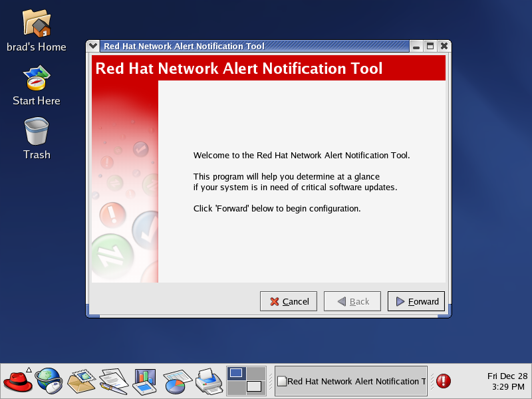Switch to the fourth workspace in pager
The image size is (532, 399).
point(256,388)
